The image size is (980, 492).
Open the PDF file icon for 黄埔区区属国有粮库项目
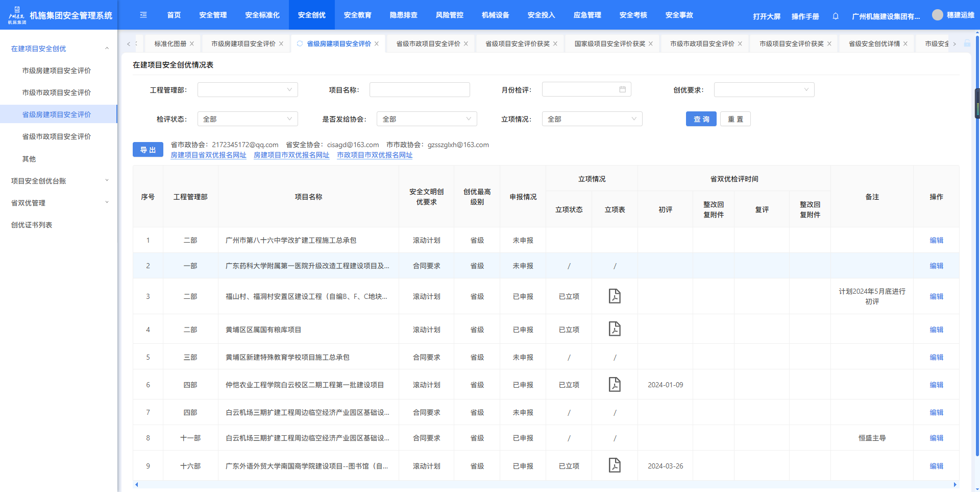coord(615,329)
